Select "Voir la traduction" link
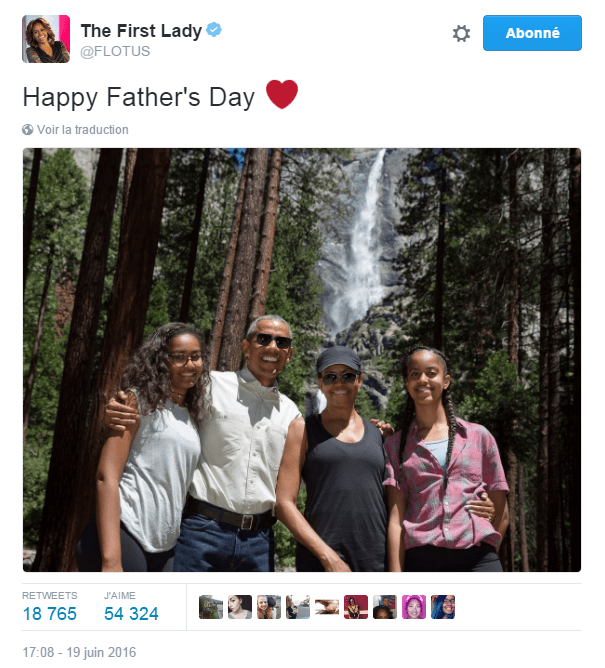Viewport: 605px width, 668px height. pyautogui.click(x=83, y=130)
